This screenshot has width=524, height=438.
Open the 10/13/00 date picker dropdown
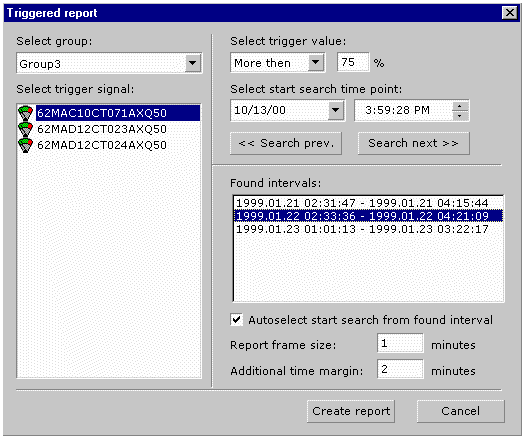click(x=336, y=110)
